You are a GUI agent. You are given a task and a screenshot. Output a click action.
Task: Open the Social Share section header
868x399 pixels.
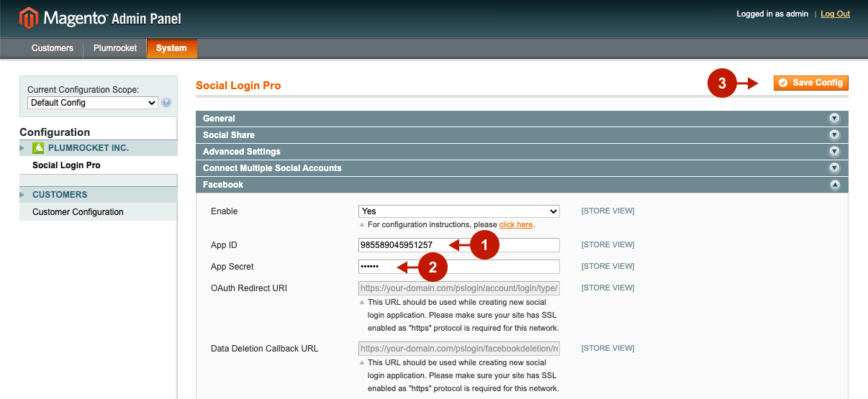522,135
